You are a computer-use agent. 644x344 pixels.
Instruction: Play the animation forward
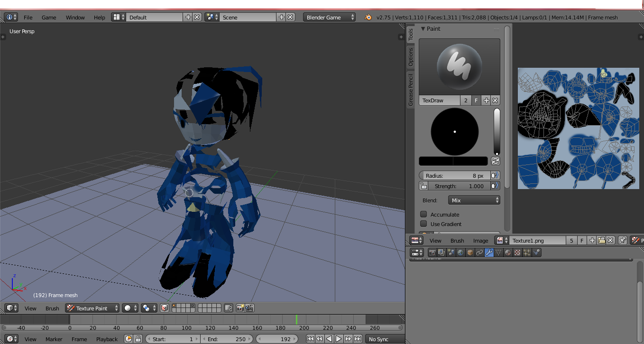point(339,339)
